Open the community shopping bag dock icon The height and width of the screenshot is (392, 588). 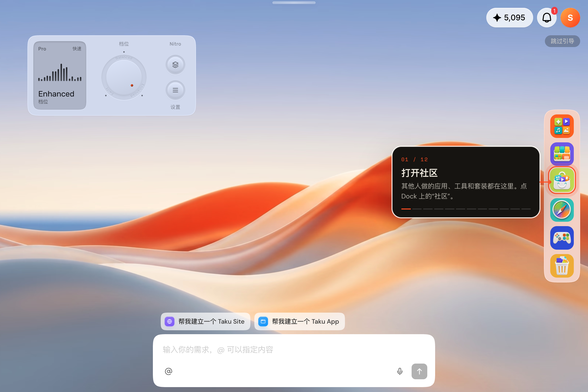(x=562, y=180)
